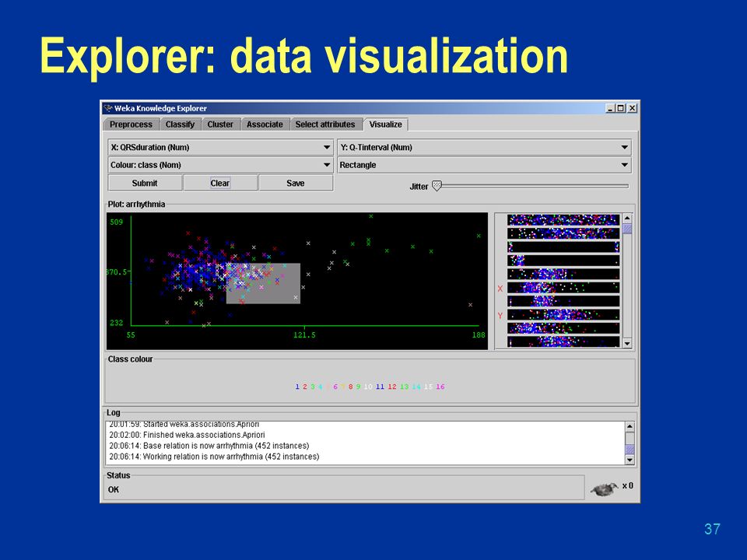Click the Log scroll up arrow
This screenshot has width=747, height=560.
coord(630,427)
